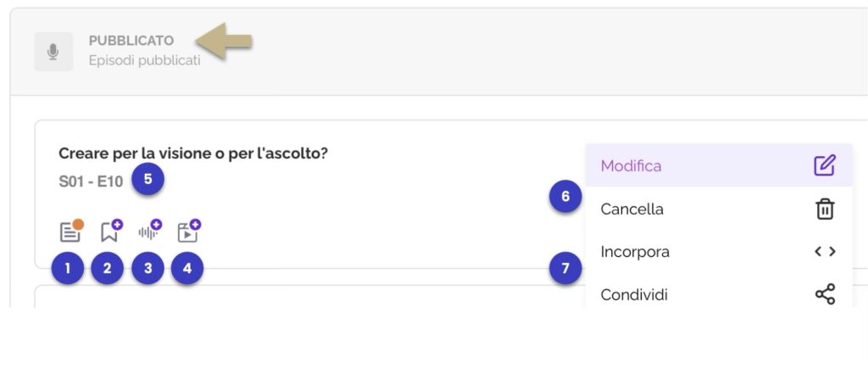
Task: Add a video clip via film icon
Action: coord(189,231)
